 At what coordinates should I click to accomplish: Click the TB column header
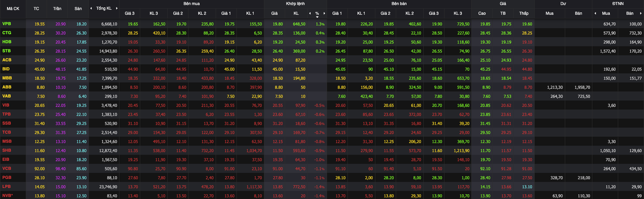pyautogui.click(x=503, y=13)
